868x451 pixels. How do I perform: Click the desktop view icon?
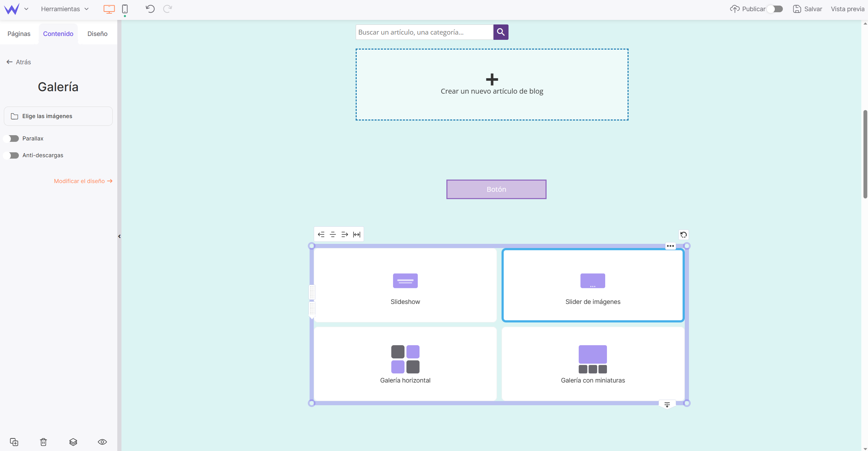(109, 9)
